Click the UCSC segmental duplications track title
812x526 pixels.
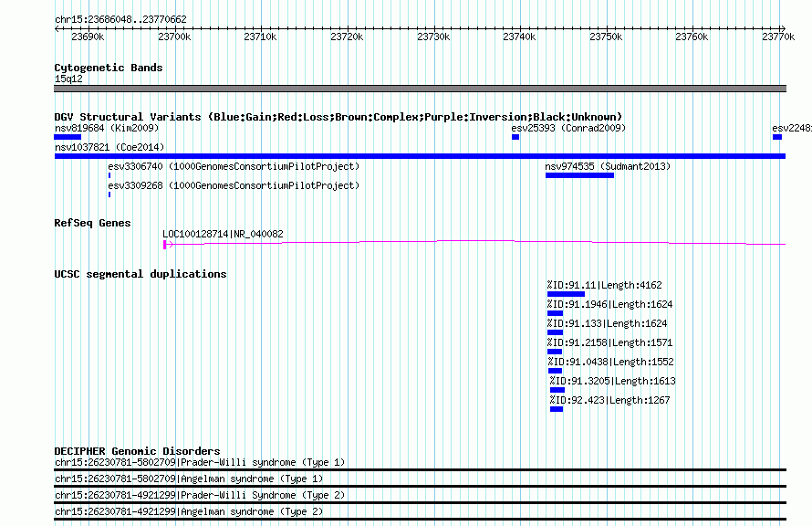click(x=141, y=274)
